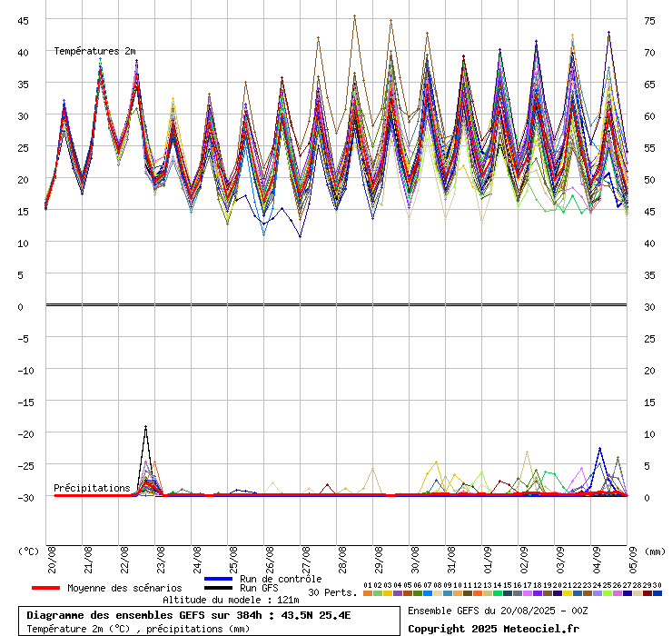672x636 pixels.
Task: Select the bright green perturbation 14 swatch
Action: (x=498, y=593)
